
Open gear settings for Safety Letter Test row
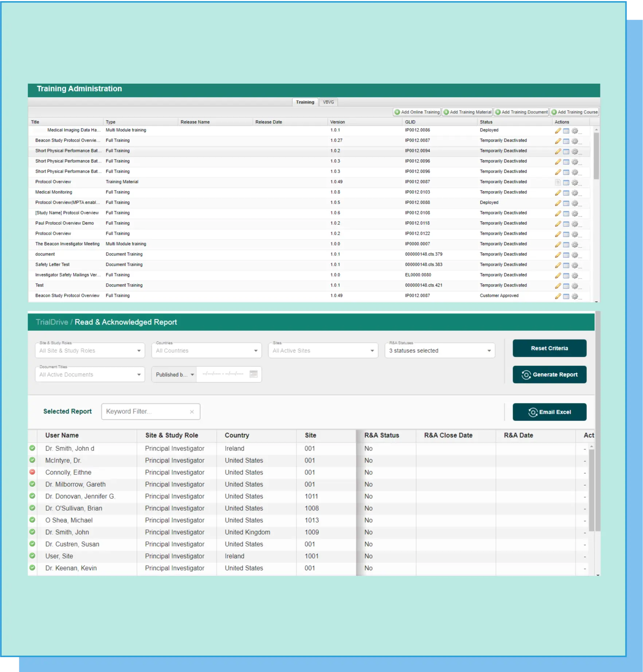click(575, 265)
